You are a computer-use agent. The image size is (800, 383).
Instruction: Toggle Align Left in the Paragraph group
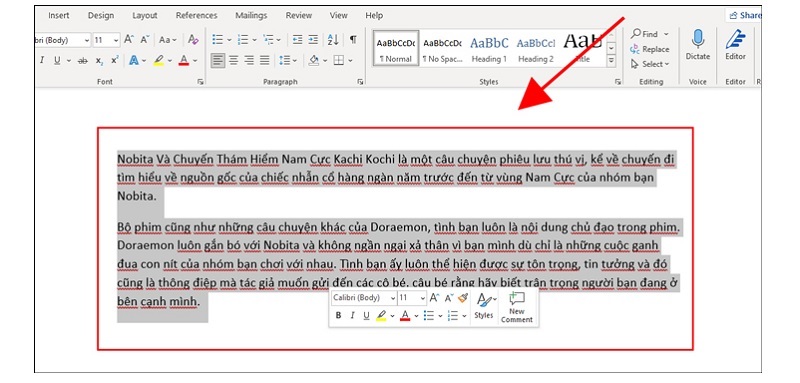(218, 61)
